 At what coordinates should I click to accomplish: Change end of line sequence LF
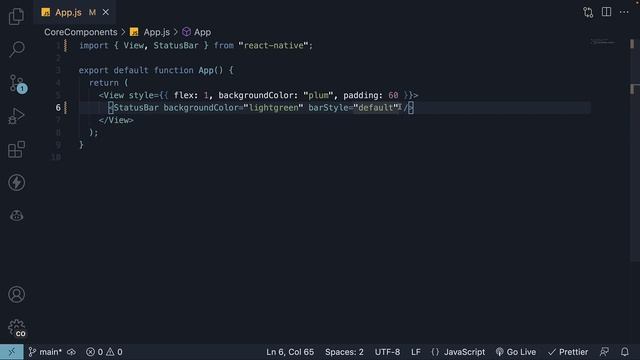[416, 352]
